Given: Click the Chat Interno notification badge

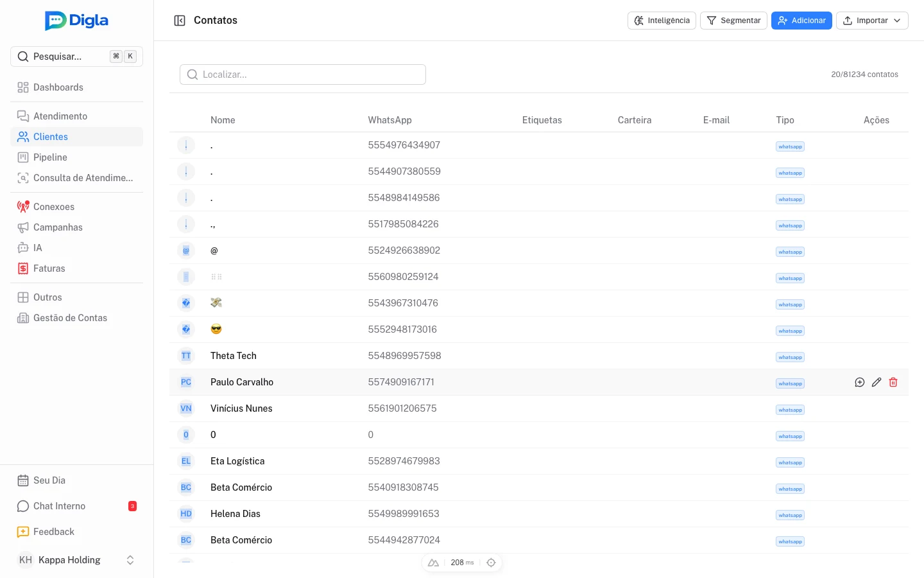Looking at the screenshot, I should click(132, 506).
